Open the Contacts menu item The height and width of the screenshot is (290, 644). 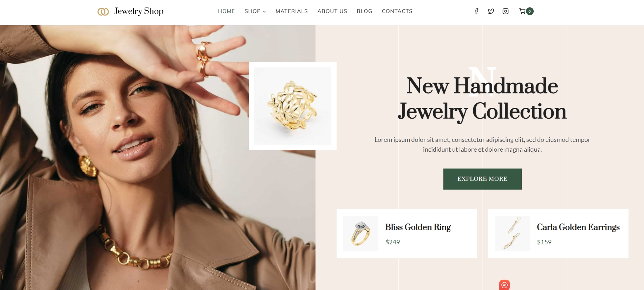(x=397, y=11)
